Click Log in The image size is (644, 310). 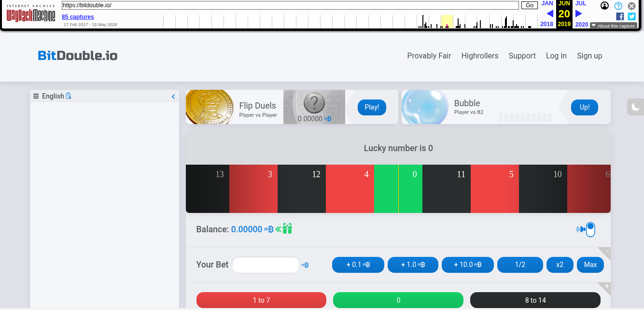tap(556, 56)
